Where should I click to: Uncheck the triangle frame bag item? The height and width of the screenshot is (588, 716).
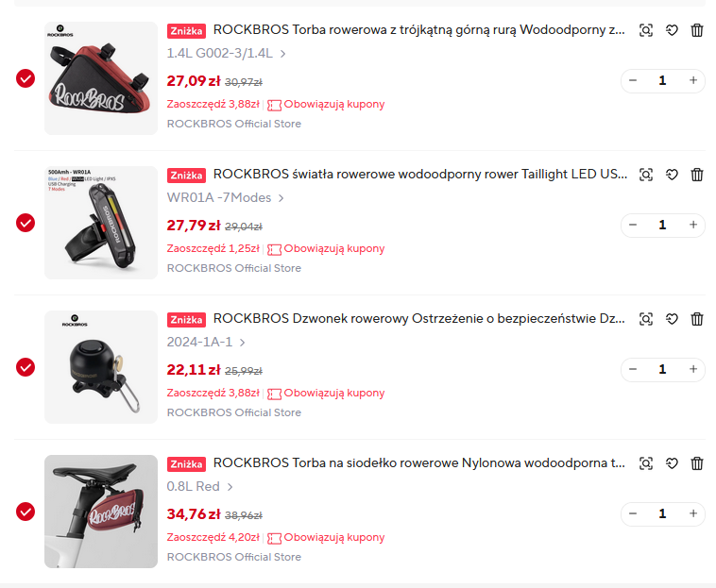pos(26,78)
